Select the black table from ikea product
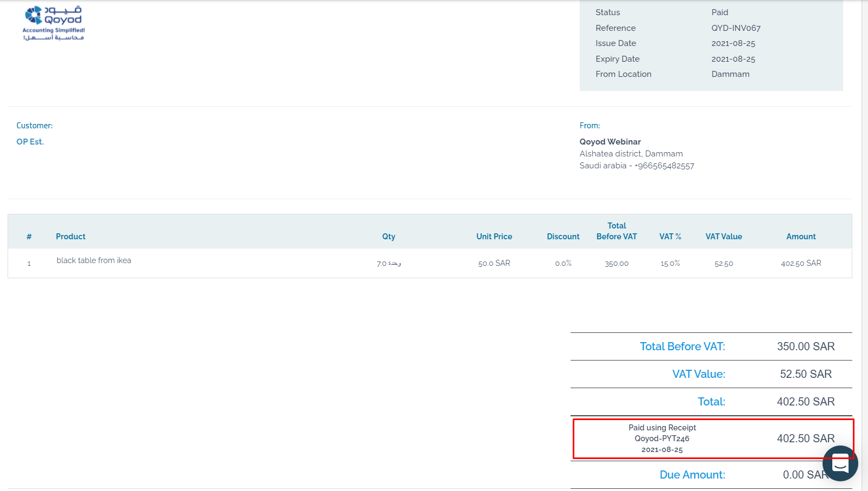This screenshot has height=491, width=868. 94,260
